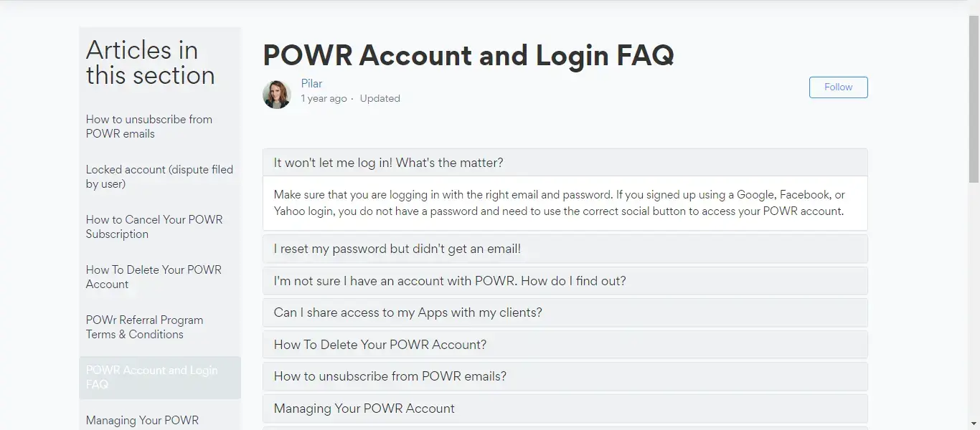
Task: Open Pilar's author profile link
Action: pos(311,83)
